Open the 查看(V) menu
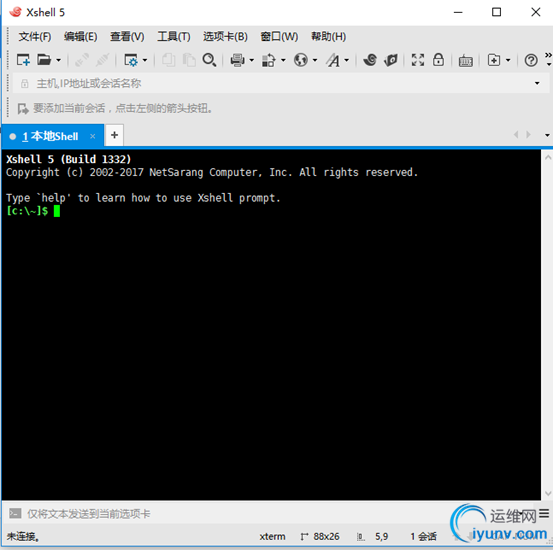Image resolution: width=553 pixels, height=550 pixels. [x=127, y=37]
